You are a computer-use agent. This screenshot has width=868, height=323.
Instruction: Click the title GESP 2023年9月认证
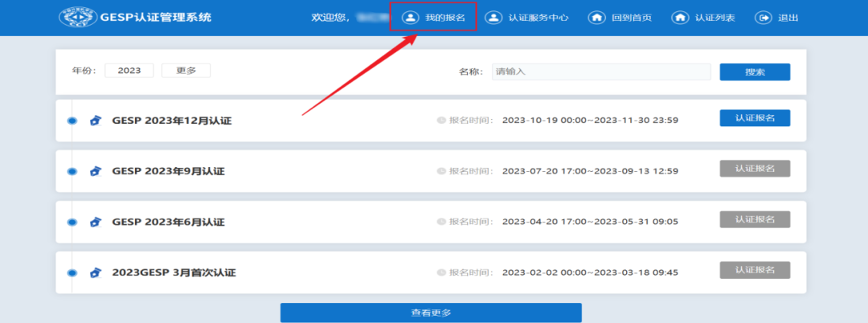168,171
